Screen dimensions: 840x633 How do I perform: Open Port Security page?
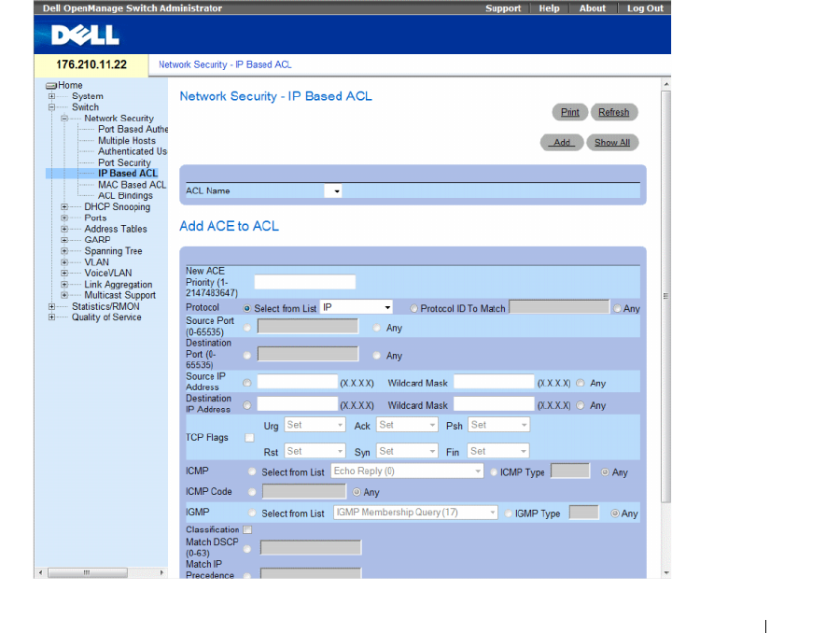click(124, 162)
